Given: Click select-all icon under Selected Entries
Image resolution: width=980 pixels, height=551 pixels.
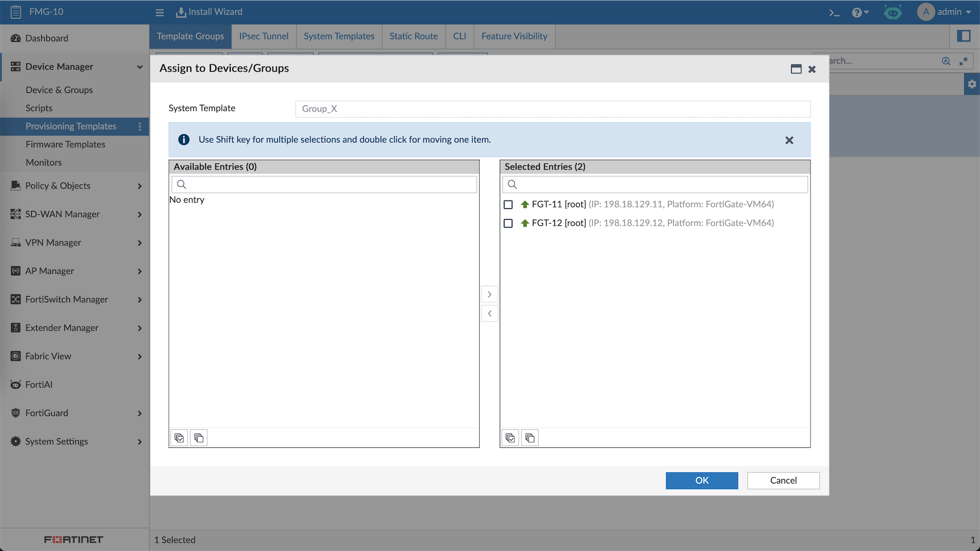Looking at the screenshot, I should [510, 438].
